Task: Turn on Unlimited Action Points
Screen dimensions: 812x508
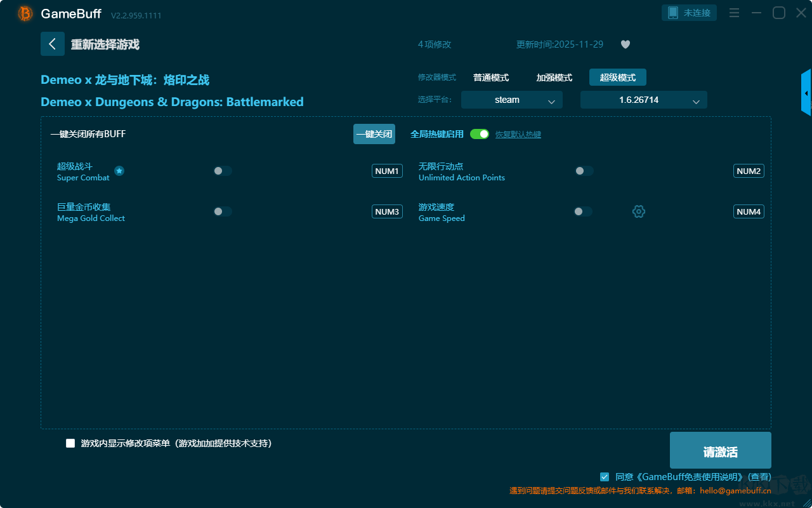Action: [584, 171]
